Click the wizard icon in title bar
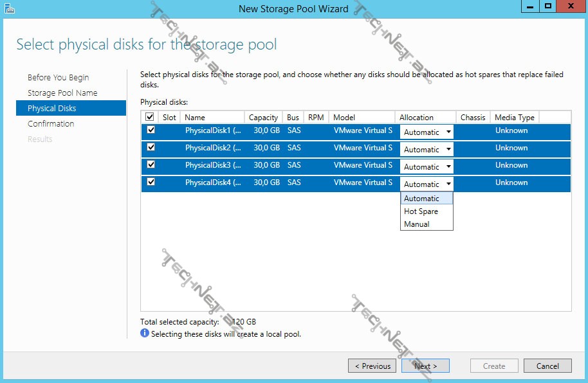This screenshot has height=383, width=588. (x=9, y=8)
